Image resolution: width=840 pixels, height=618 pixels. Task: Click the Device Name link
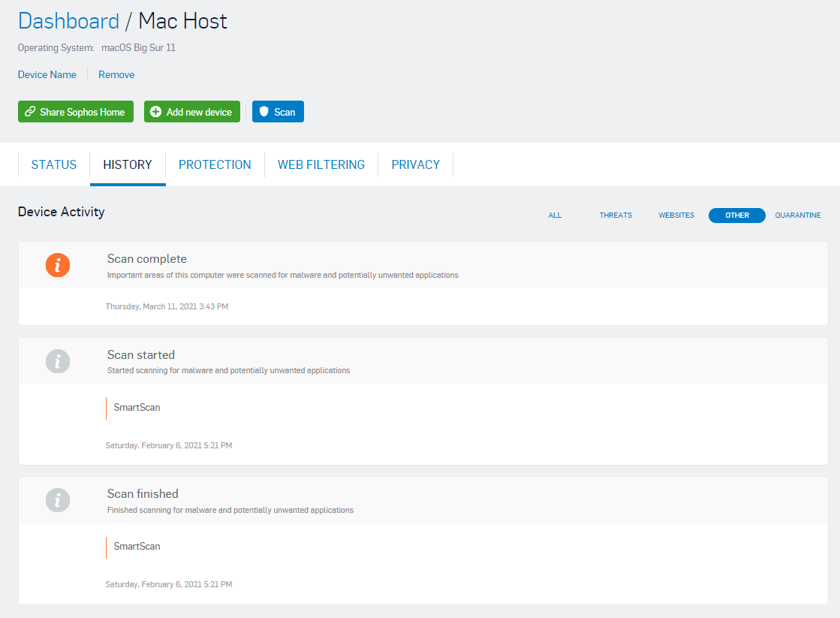point(47,74)
